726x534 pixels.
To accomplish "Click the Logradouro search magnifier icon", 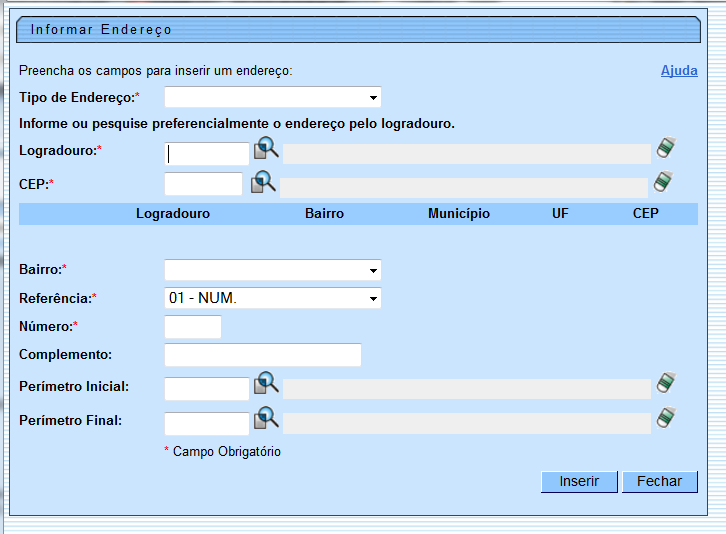I will [265, 150].
